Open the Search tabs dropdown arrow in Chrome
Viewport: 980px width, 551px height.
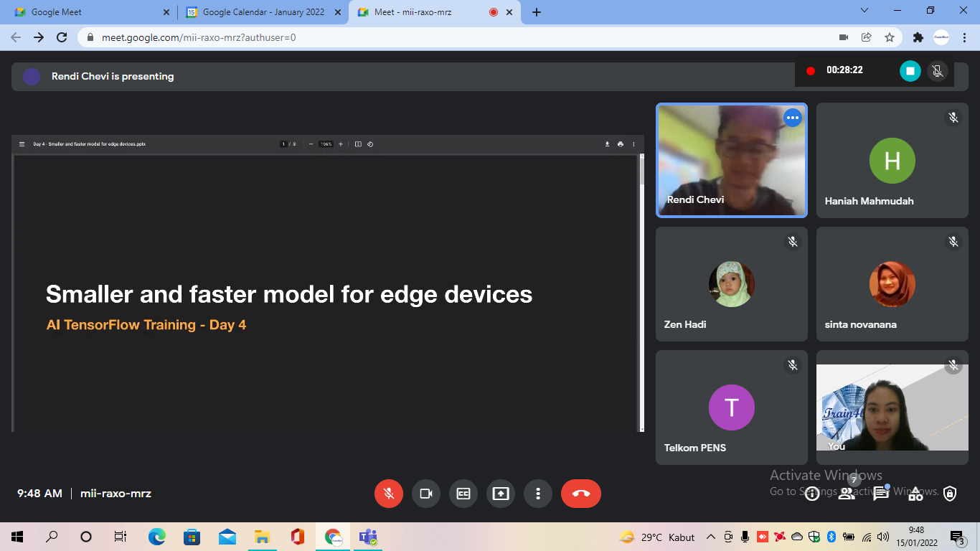[x=864, y=11]
